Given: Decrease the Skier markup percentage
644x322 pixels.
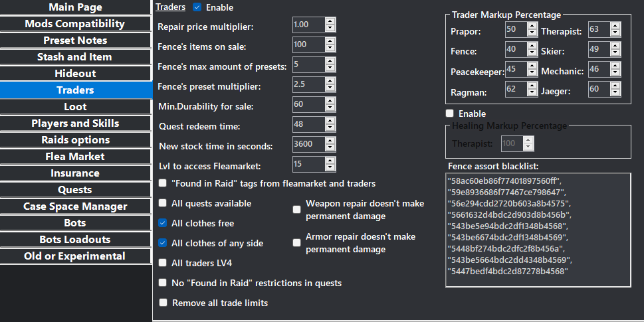Looking at the screenshot, I should click(x=615, y=54).
